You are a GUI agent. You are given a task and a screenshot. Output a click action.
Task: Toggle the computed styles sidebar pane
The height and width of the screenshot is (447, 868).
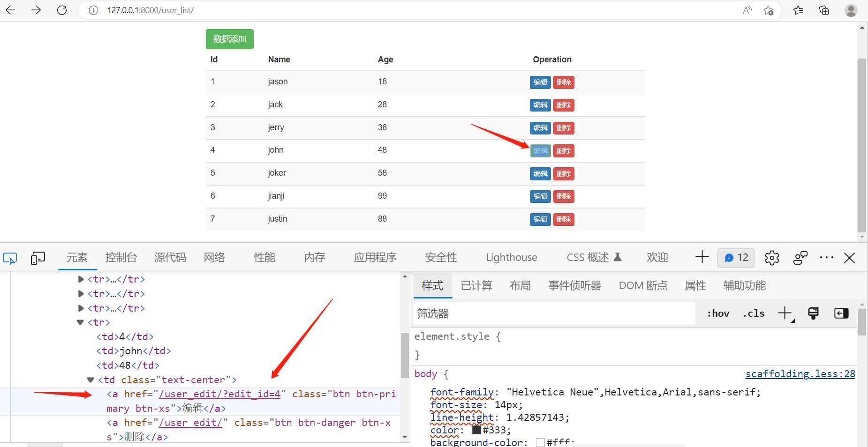point(841,313)
